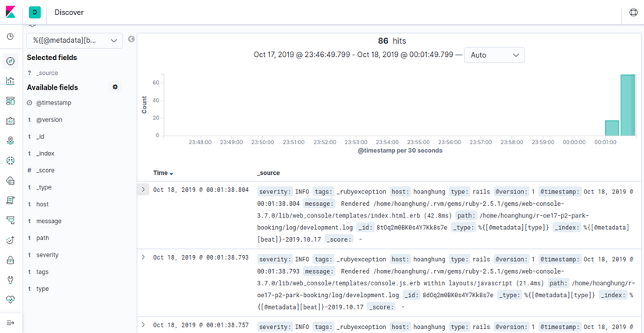Open the SIEM lock icon
The width and height of the screenshot is (644, 333).
11,260
